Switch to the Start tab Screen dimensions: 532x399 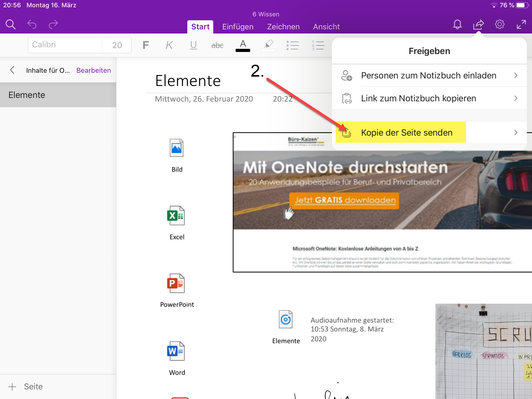(200, 27)
